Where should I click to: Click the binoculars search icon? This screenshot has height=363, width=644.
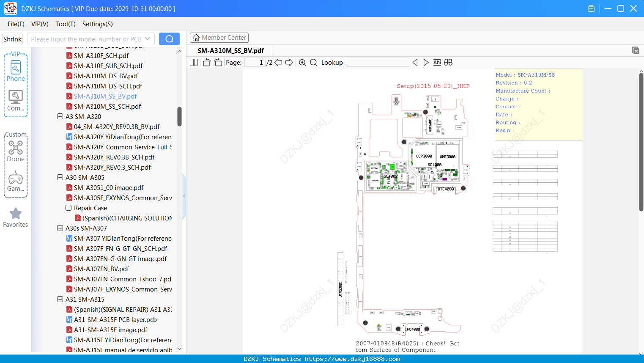(448, 63)
